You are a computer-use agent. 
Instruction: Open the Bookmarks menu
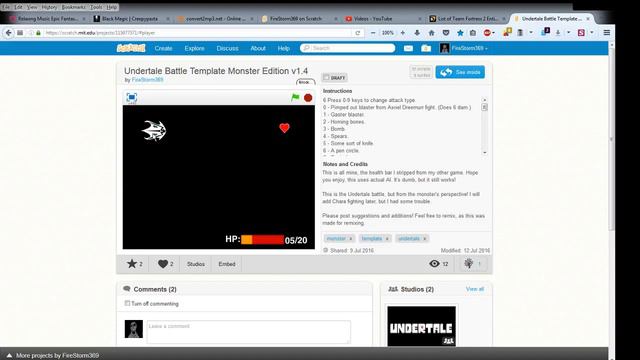tap(74, 7)
